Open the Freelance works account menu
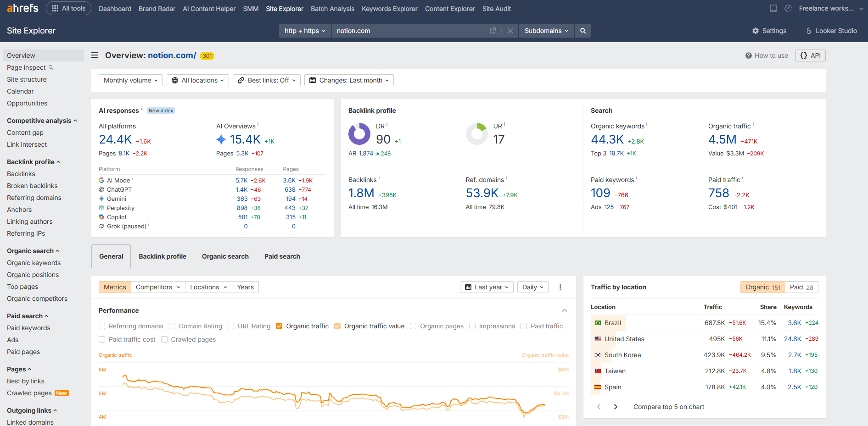868x426 pixels. (x=830, y=8)
